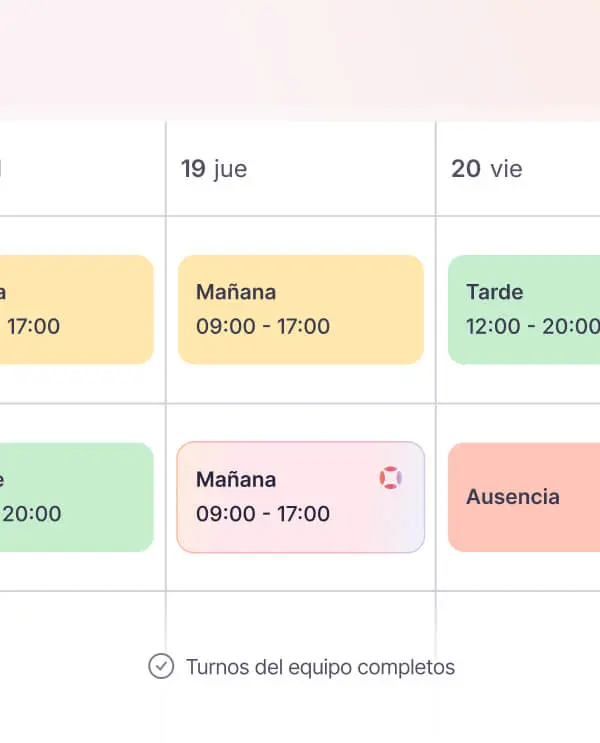
Task: Select the "20 vie" day column header
Action: (x=487, y=169)
